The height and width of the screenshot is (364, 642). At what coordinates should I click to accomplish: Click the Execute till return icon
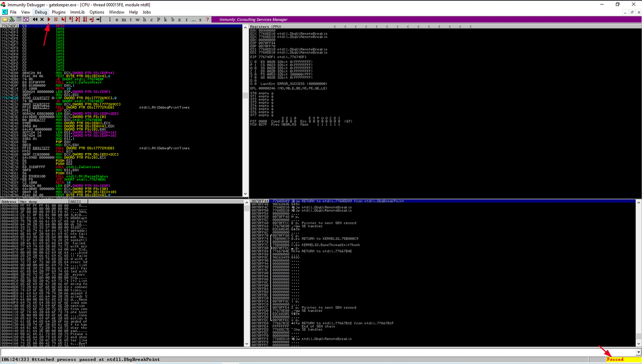coord(91,19)
